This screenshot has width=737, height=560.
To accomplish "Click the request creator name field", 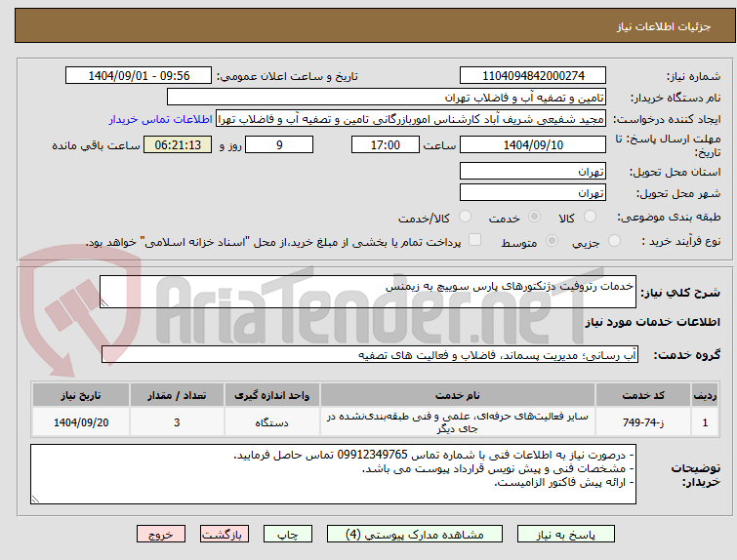I will (x=411, y=119).
